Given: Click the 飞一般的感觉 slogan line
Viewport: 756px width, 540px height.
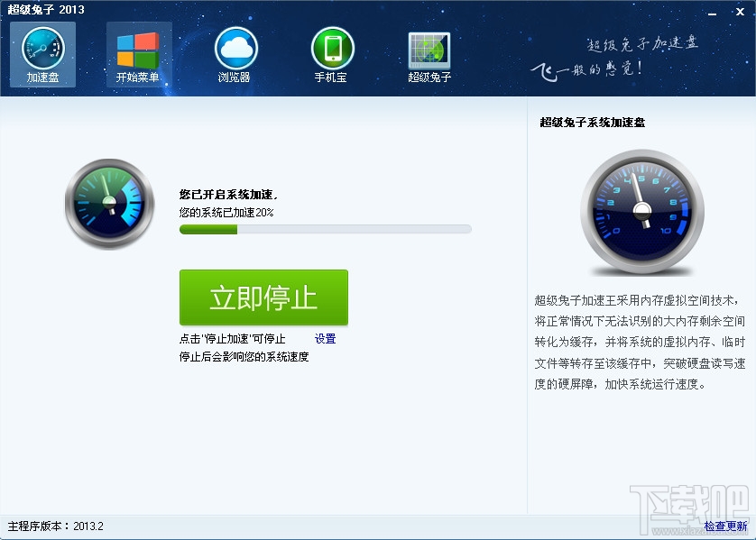Looking at the screenshot, I should 586,71.
